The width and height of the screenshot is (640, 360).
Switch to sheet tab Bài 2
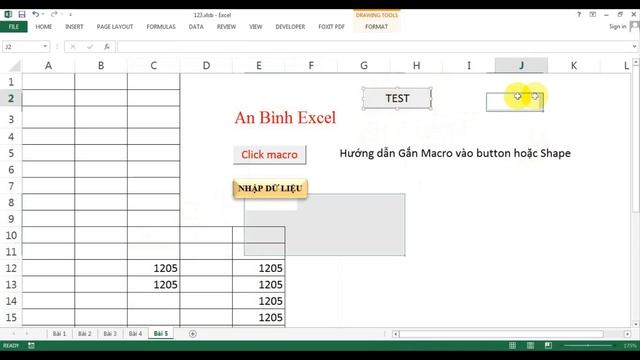[x=84, y=333]
